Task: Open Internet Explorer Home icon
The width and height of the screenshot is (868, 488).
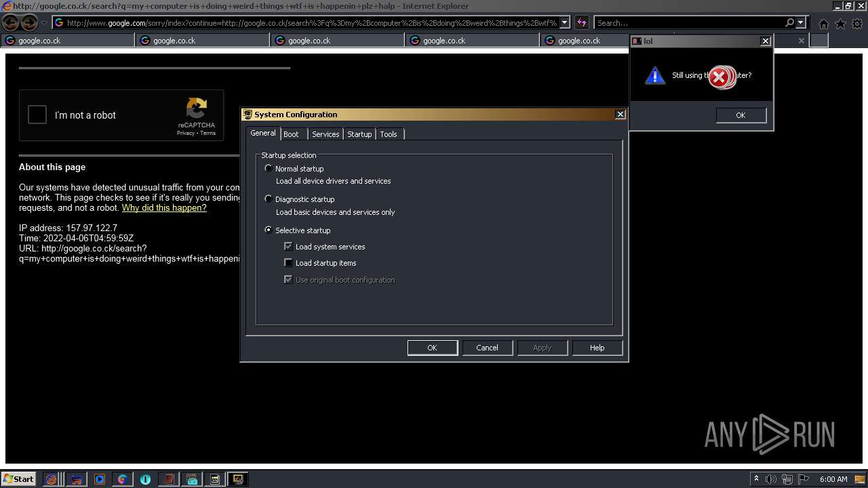Action: pyautogui.click(x=823, y=24)
